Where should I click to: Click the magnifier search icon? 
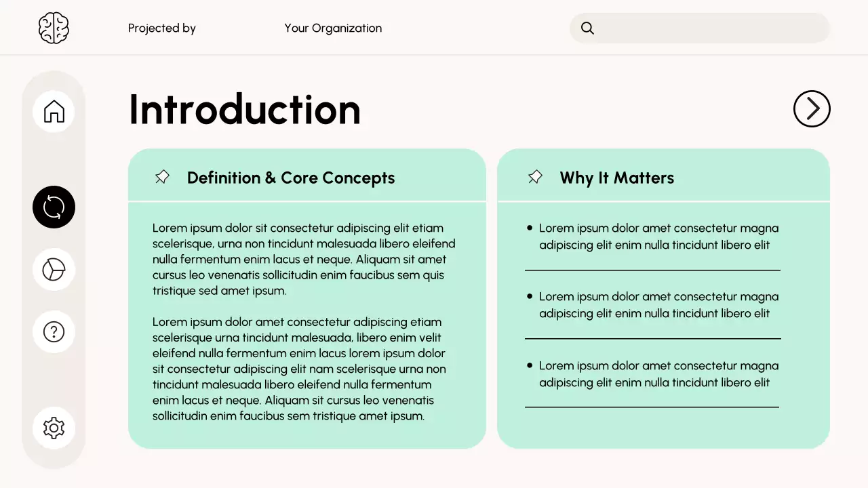588,28
